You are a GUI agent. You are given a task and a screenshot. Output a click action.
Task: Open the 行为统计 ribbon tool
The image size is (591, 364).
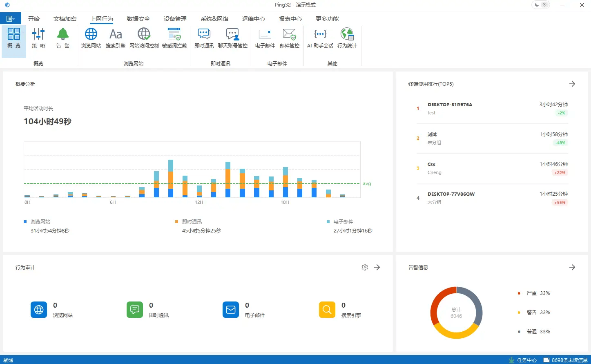click(x=347, y=38)
